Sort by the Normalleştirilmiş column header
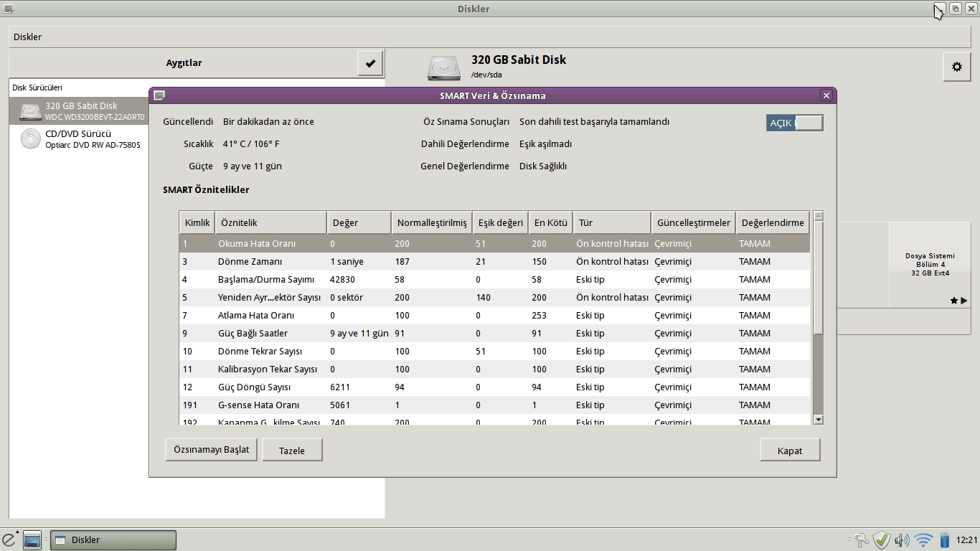 [x=431, y=223]
